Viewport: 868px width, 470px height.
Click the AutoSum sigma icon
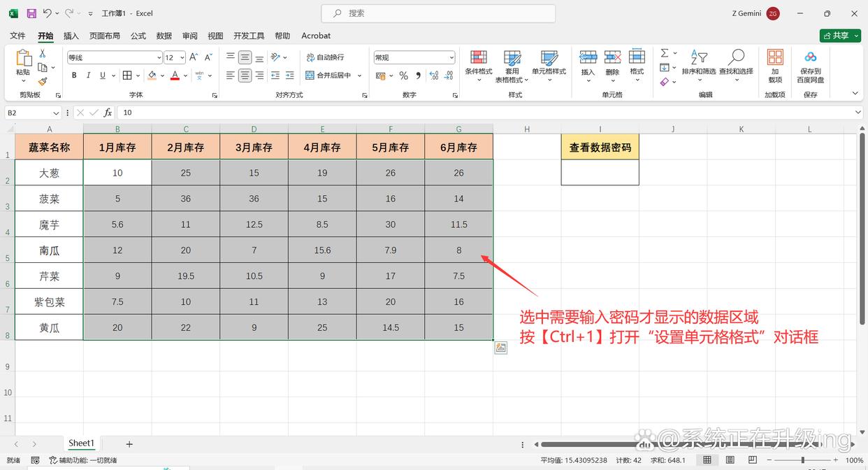pyautogui.click(x=665, y=53)
